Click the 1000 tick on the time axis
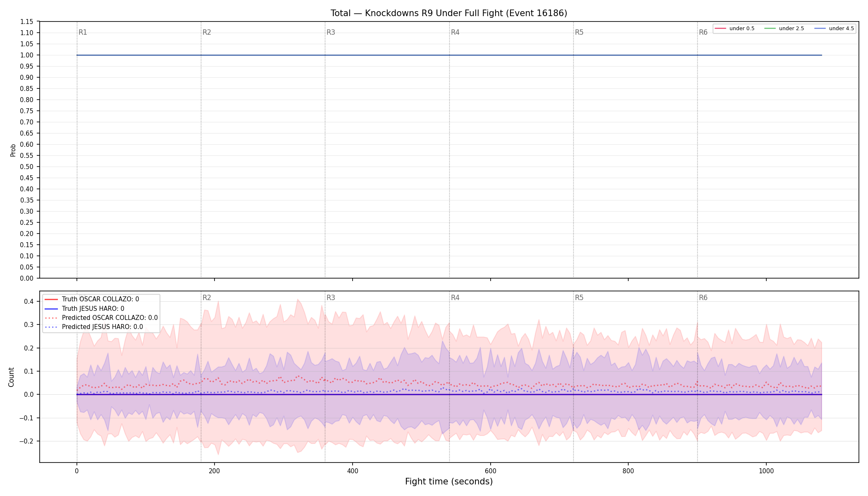The width and height of the screenshot is (868, 496). (x=766, y=470)
